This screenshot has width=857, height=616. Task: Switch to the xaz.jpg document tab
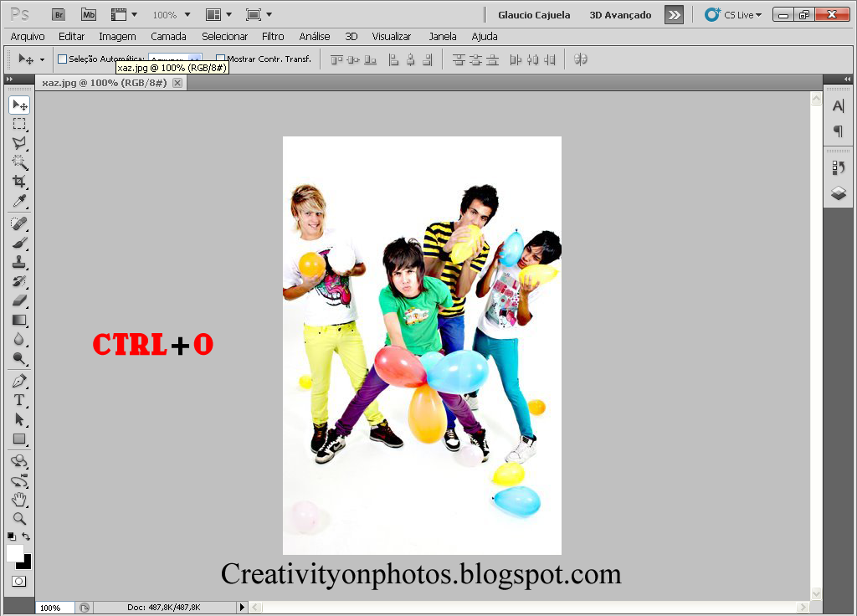point(105,83)
